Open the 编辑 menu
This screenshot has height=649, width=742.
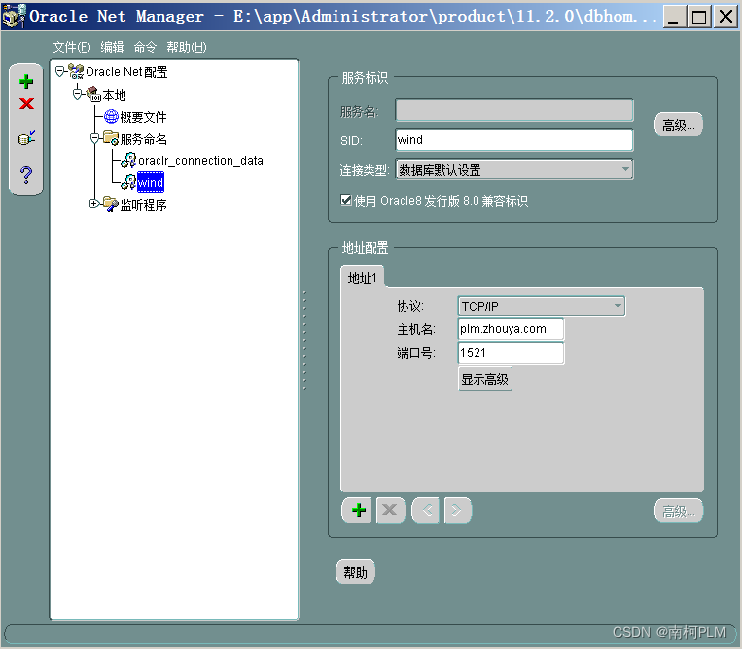[x=112, y=47]
